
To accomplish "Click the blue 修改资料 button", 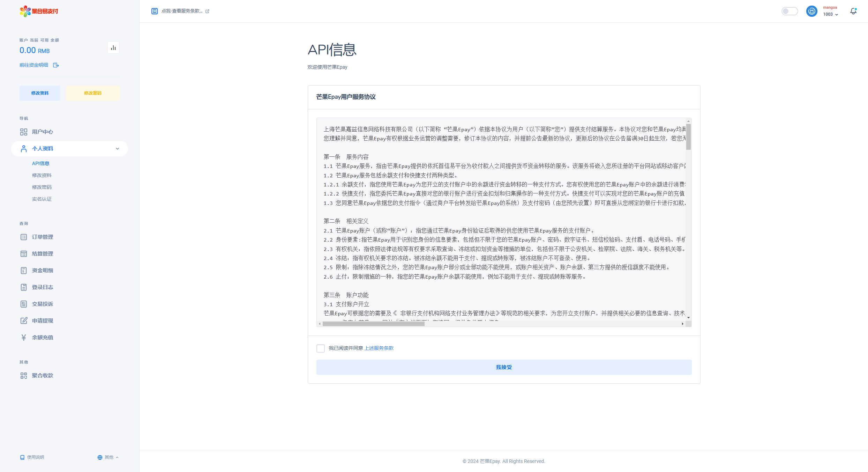I will coord(40,93).
